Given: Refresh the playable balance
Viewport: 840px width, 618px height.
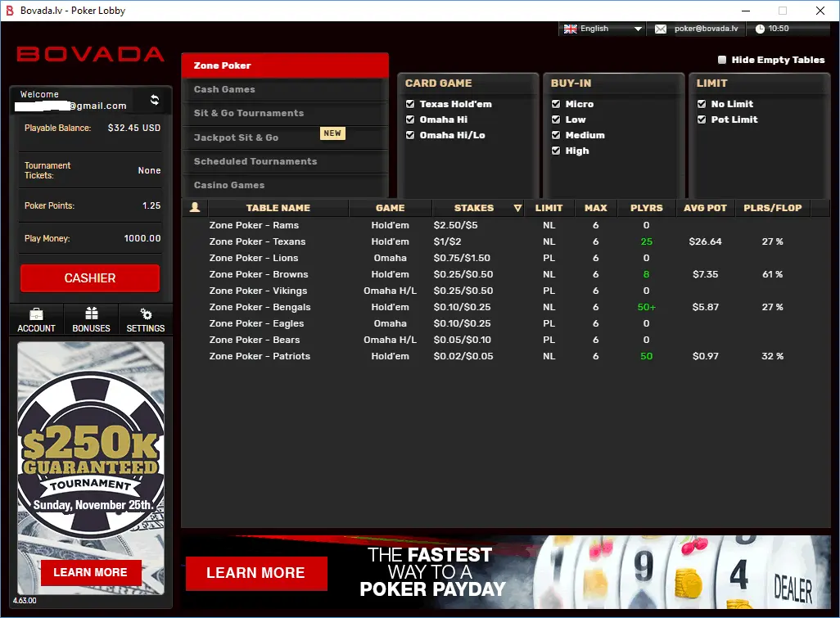Looking at the screenshot, I should click(153, 99).
